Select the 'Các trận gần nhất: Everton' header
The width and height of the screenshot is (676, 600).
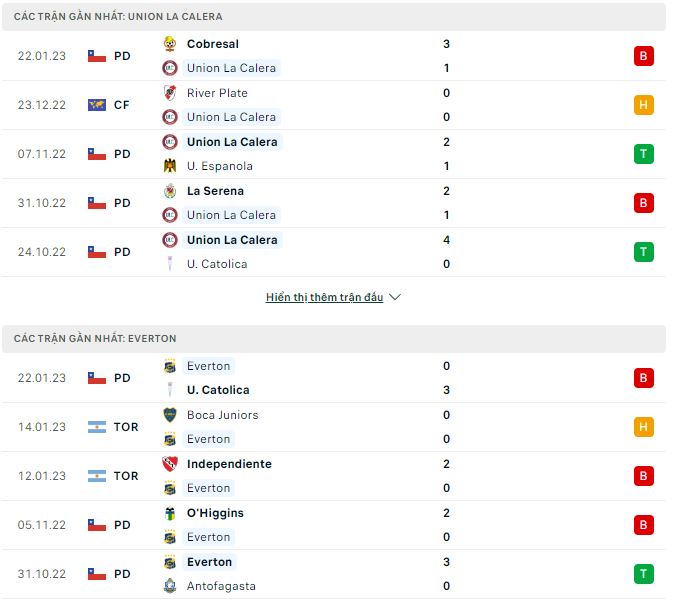pos(95,339)
